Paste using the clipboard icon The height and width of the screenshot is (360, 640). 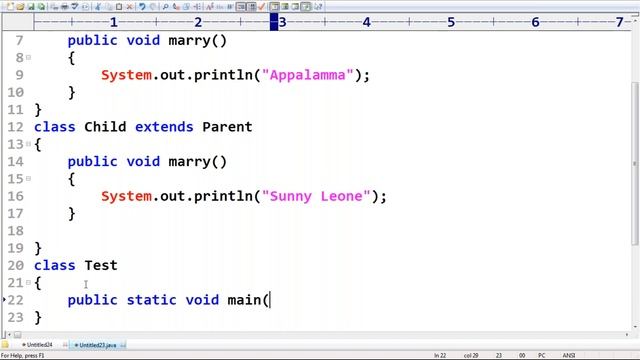click(x=119, y=7)
